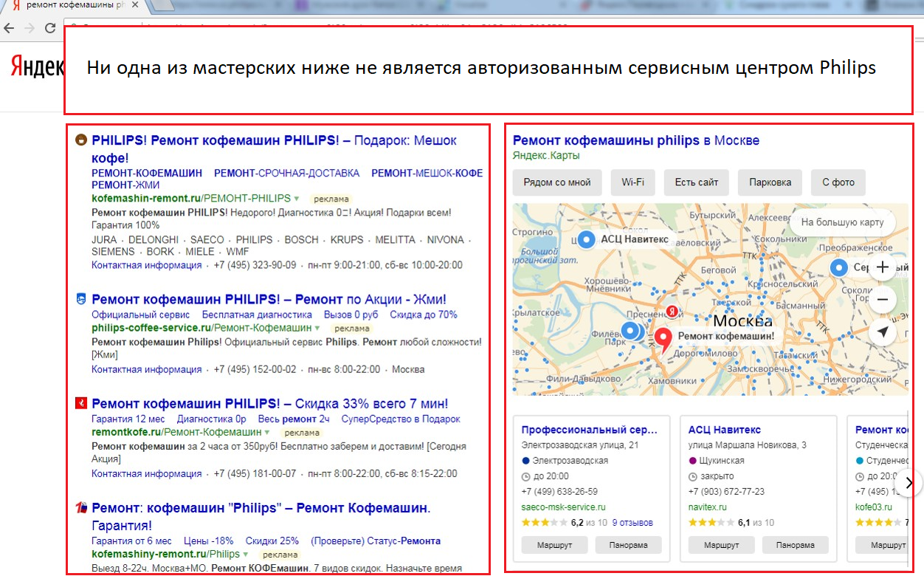Click the red 'Ремонт кофемашин!' map pin
The image size is (924, 576).
(x=663, y=339)
